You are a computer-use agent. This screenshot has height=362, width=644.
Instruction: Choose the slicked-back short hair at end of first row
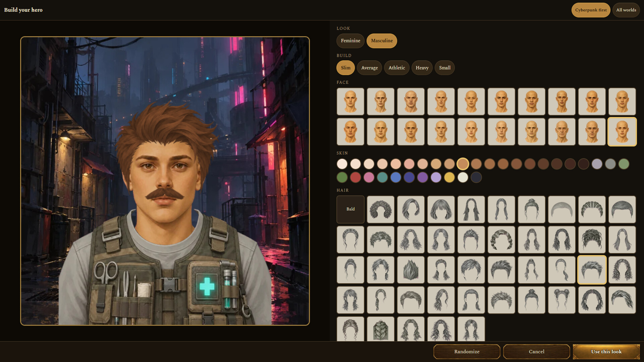pos(622,209)
